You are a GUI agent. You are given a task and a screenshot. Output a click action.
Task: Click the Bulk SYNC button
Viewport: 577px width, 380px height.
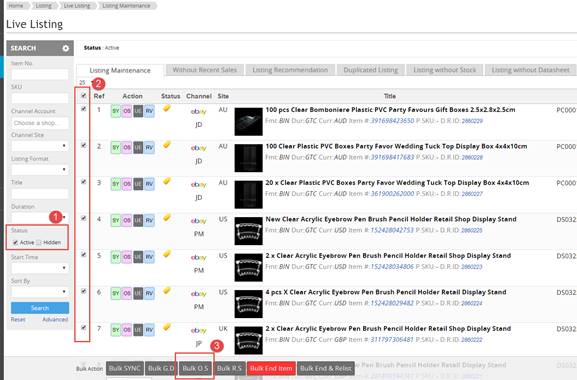click(x=125, y=368)
